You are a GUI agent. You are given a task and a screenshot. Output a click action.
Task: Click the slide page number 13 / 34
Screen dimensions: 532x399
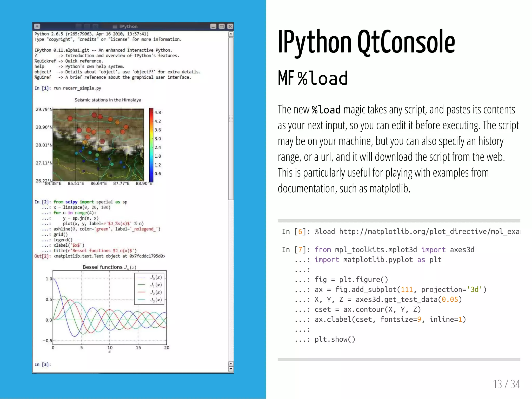click(x=506, y=384)
